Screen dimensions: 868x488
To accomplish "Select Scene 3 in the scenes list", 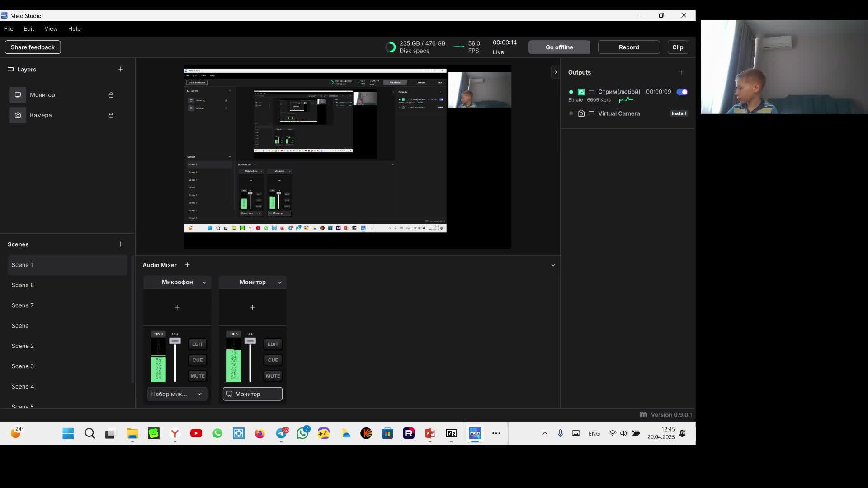I will (x=23, y=366).
